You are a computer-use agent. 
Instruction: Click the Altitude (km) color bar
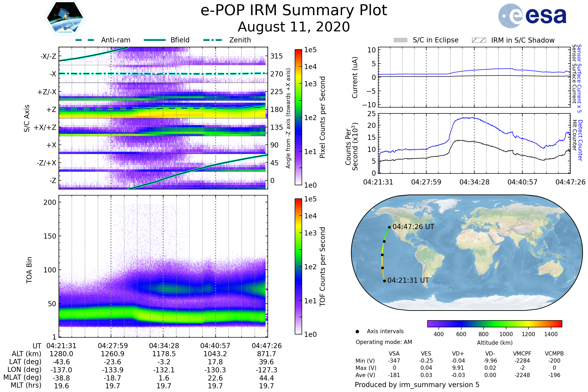494,323
